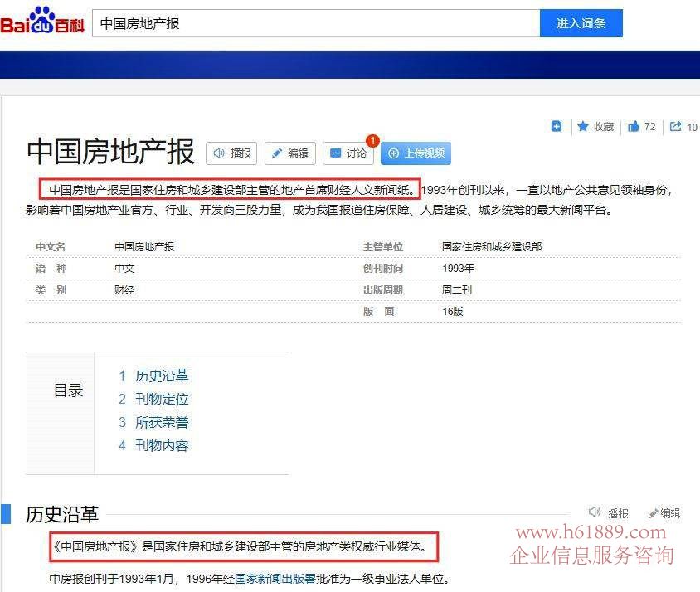Click the blue add-document plus icon

pos(557,127)
